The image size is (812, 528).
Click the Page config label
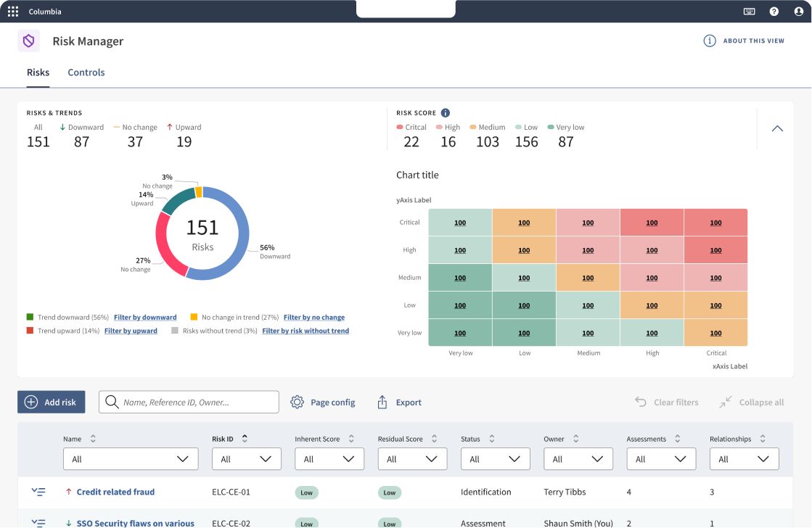coord(332,403)
